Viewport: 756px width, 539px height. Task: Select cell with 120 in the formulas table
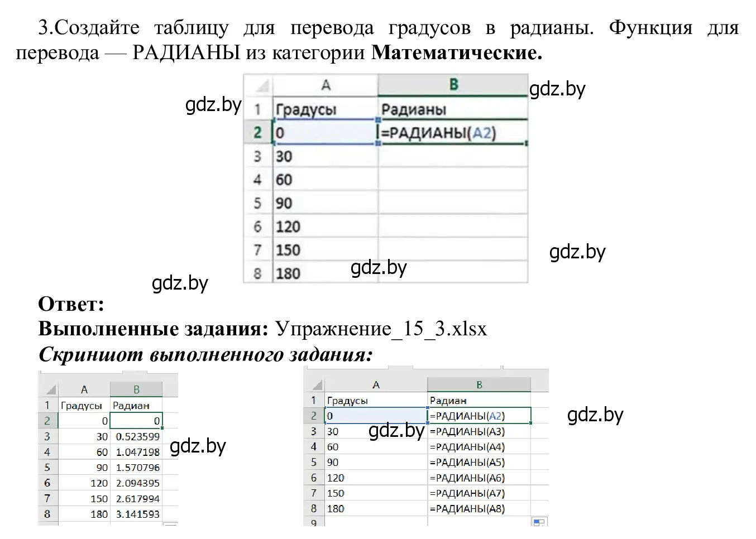click(x=376, y=478)
